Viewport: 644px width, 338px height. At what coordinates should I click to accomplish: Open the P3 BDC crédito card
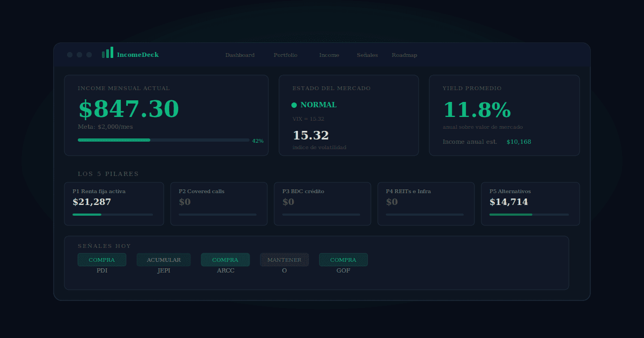[323, 204]
